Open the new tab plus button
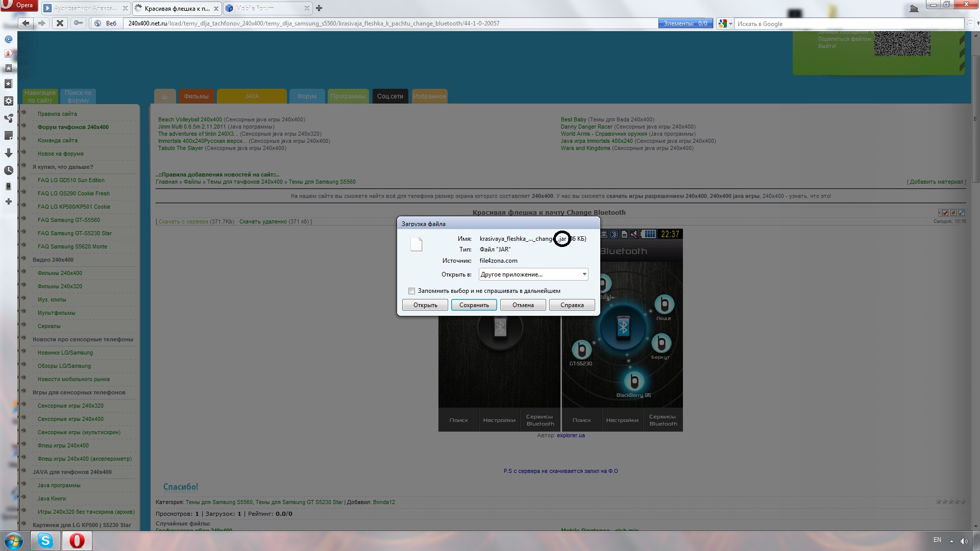The height and width of the screenshot is (551, 980). [319, 8]
